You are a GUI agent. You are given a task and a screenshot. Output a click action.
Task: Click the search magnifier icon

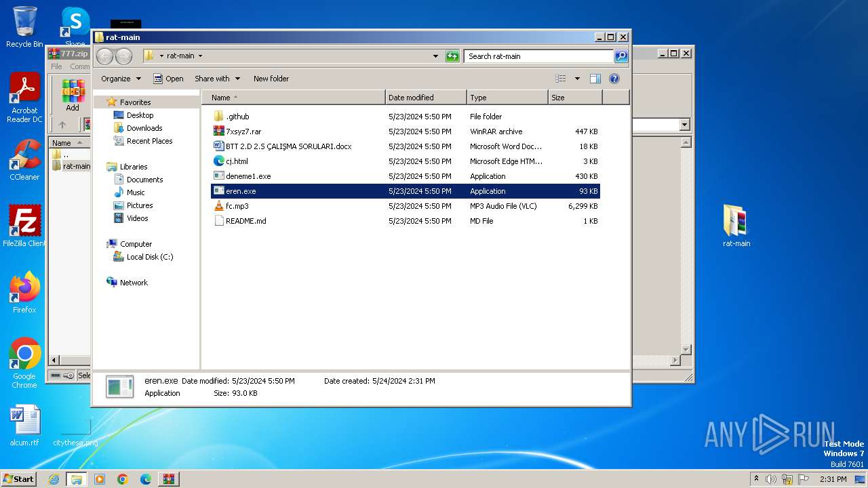pyautogui.click(x=620, y=56)
